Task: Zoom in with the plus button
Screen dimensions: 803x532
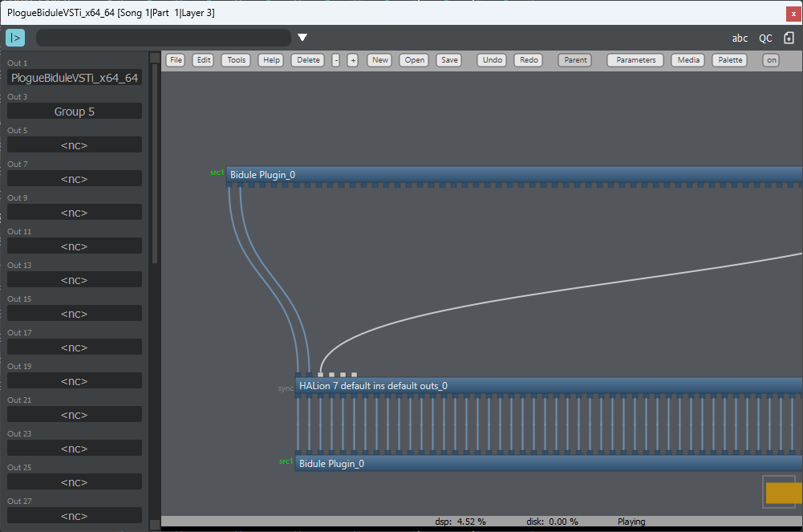Action: tap(353, 60)
